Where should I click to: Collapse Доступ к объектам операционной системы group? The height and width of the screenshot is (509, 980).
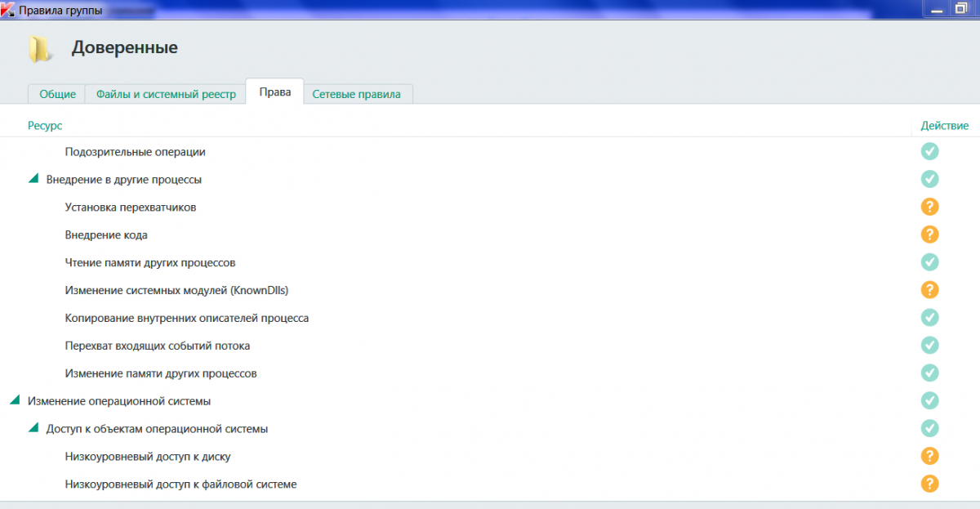33,428
